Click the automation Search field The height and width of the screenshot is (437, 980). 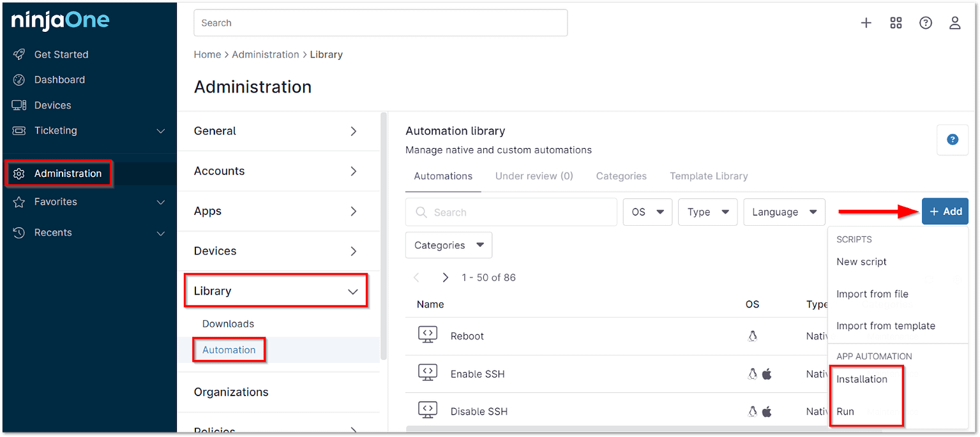click(x=517, y=212)
